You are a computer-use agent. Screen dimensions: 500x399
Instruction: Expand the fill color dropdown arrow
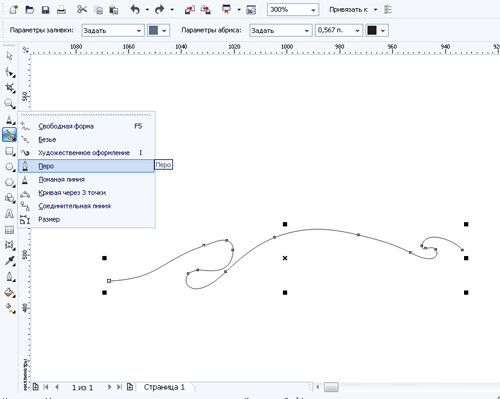(164, 31)
